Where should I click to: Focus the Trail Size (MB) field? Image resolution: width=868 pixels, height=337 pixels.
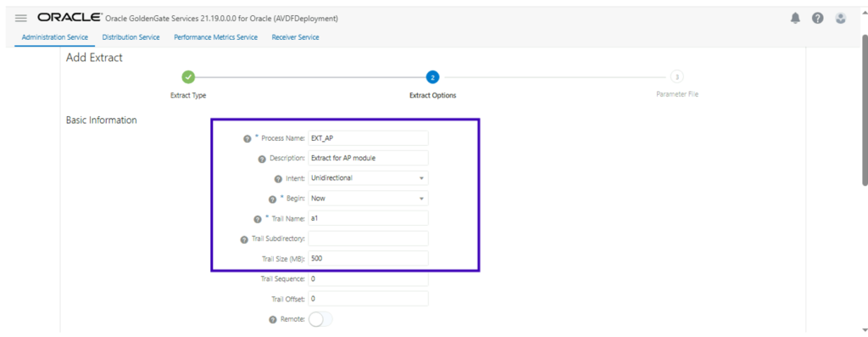368,258
